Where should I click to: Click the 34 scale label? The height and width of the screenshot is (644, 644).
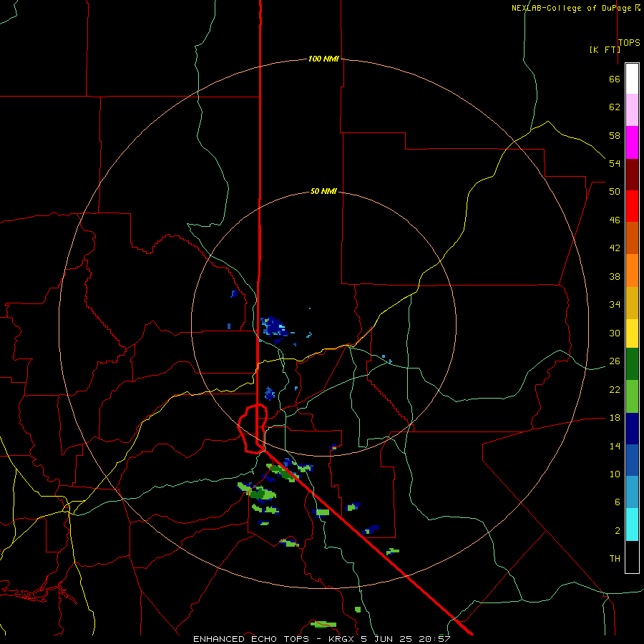pos(615,304)
